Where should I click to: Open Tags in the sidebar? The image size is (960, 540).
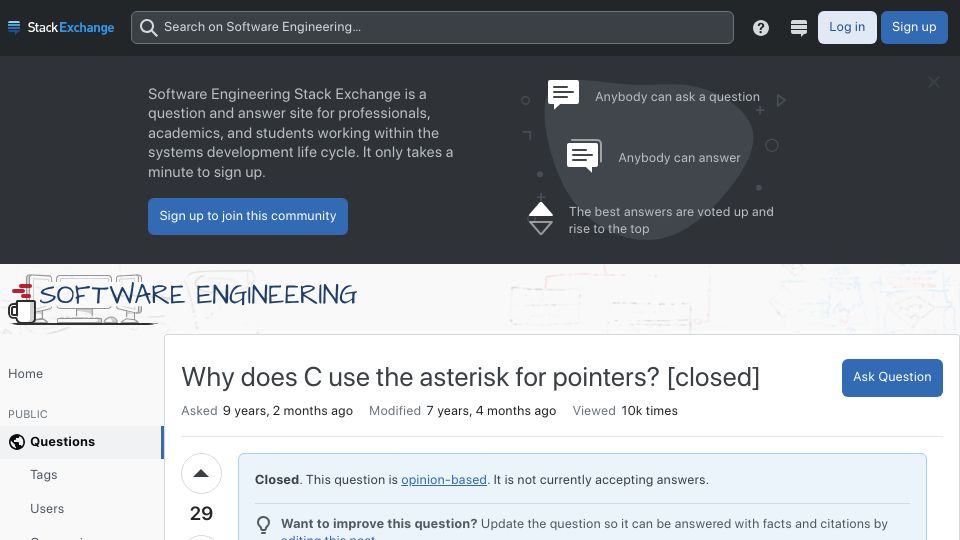click(43, 475)
